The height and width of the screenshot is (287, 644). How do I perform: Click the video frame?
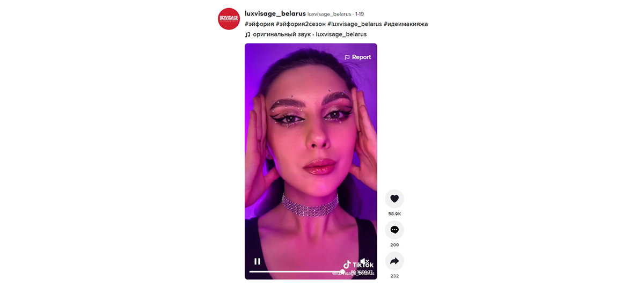tap(311, 161)
